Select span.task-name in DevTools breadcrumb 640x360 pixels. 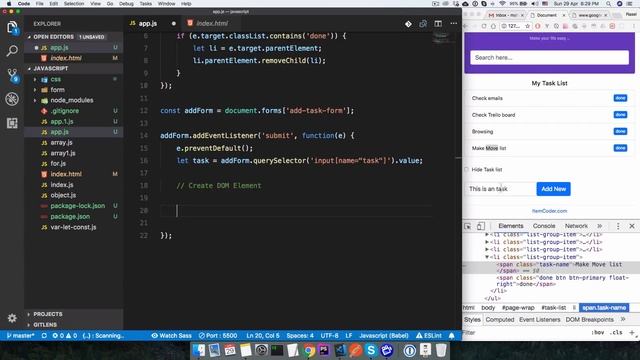604,308
